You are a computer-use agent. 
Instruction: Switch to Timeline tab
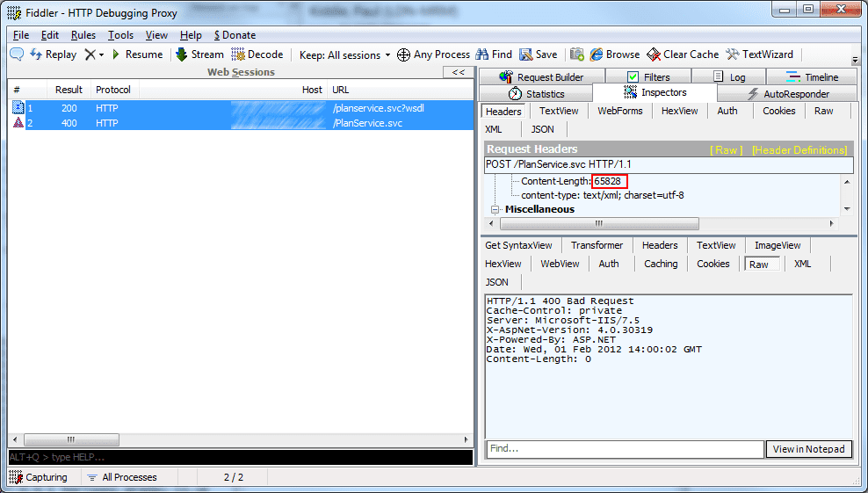pos(813,77)
